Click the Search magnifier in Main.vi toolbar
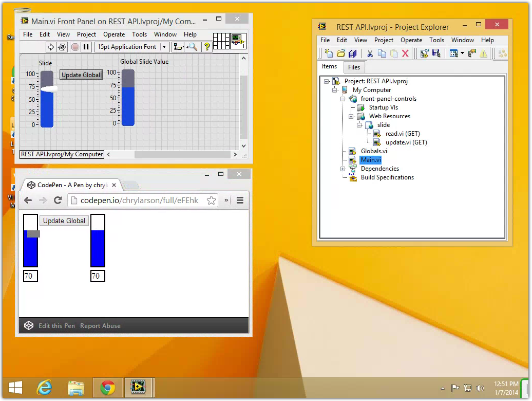532x401 pixels. point(193,47)
